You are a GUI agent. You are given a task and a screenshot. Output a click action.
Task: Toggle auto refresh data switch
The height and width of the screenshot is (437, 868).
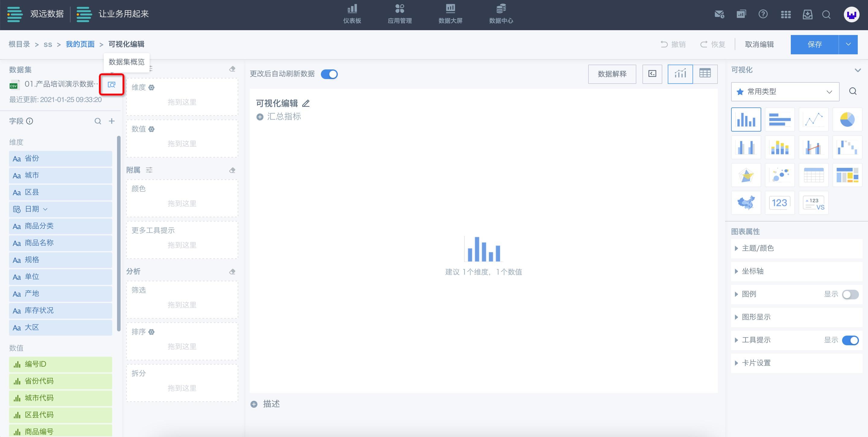(329, 74)
